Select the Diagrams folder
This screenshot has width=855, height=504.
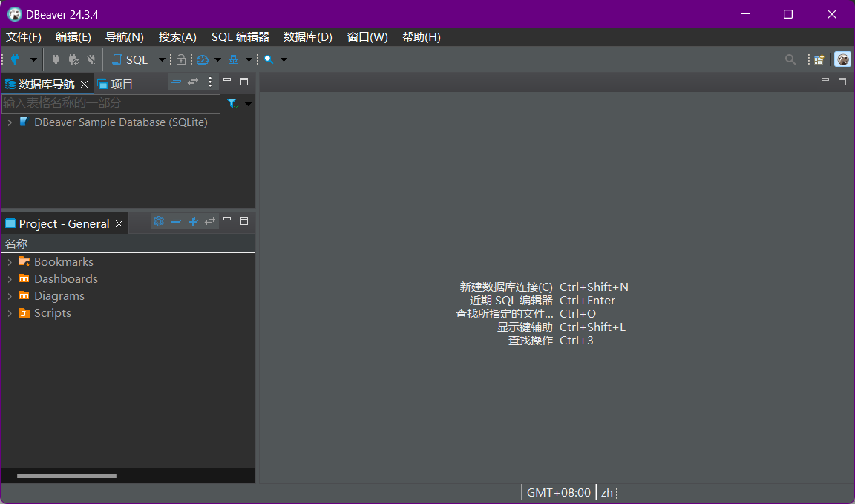(59, 295)
